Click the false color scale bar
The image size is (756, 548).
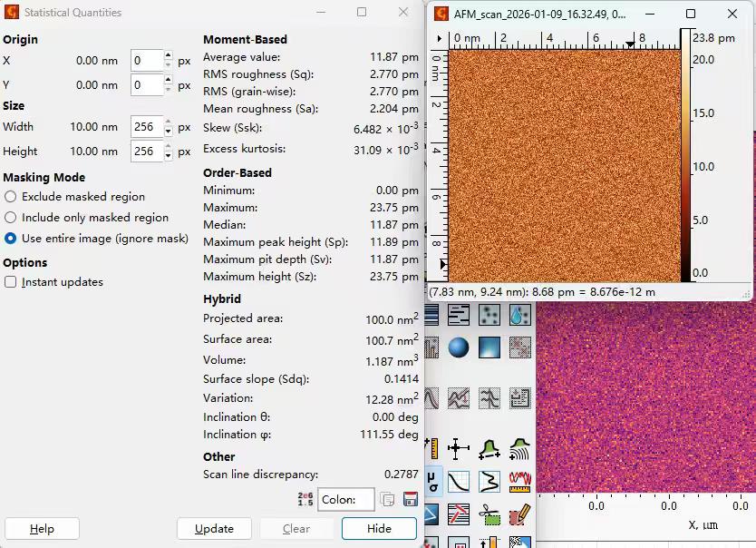[x=685, y=163]
